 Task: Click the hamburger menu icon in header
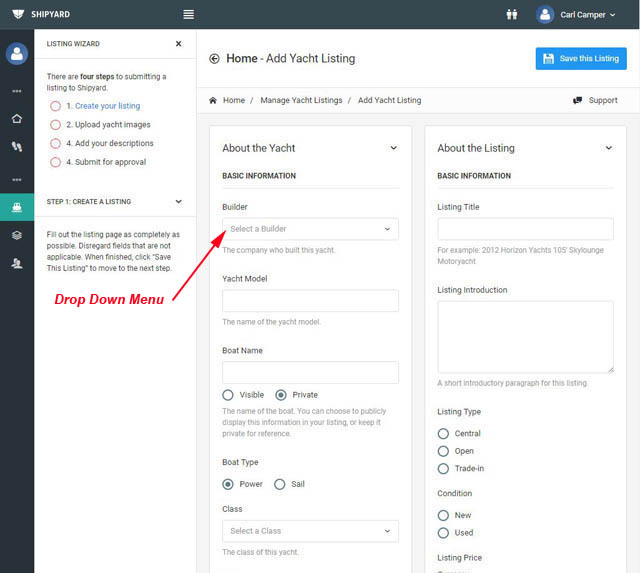(x=189, y=14)
